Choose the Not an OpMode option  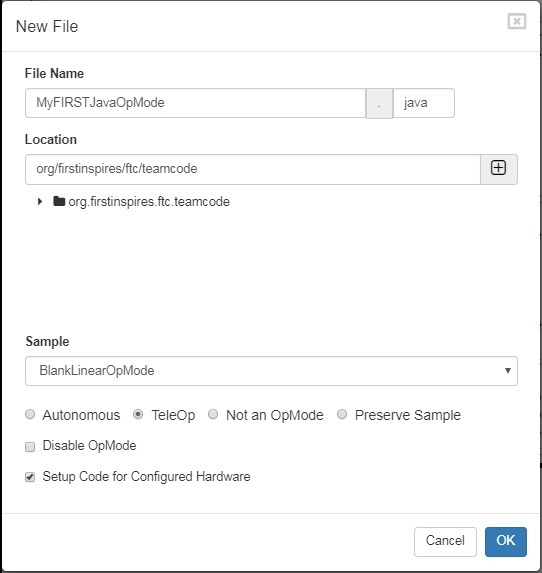[213, 414]
